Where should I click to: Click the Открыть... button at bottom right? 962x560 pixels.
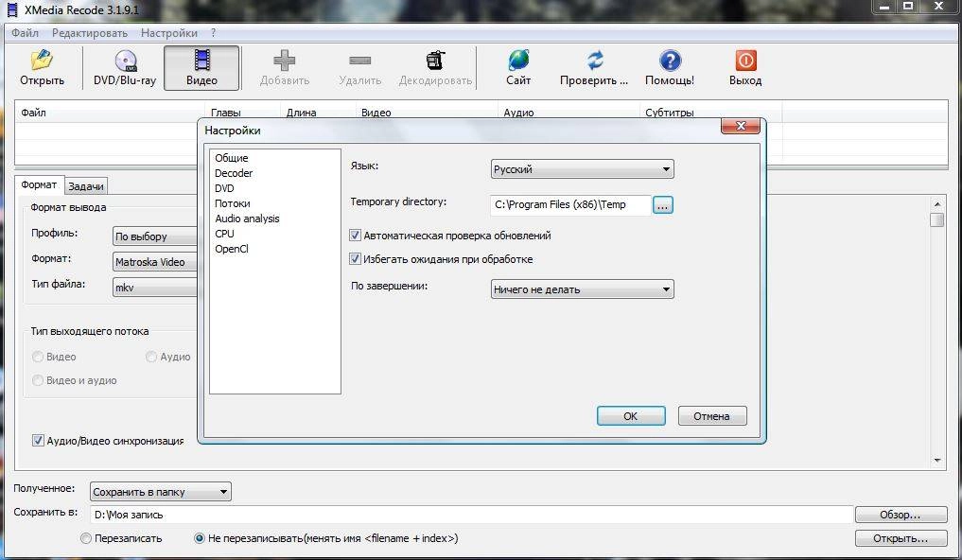pos(901,538)
